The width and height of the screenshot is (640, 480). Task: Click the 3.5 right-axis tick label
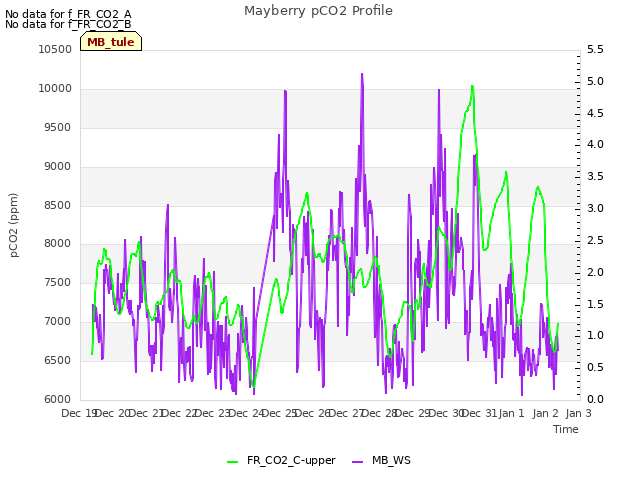[595, 176]
